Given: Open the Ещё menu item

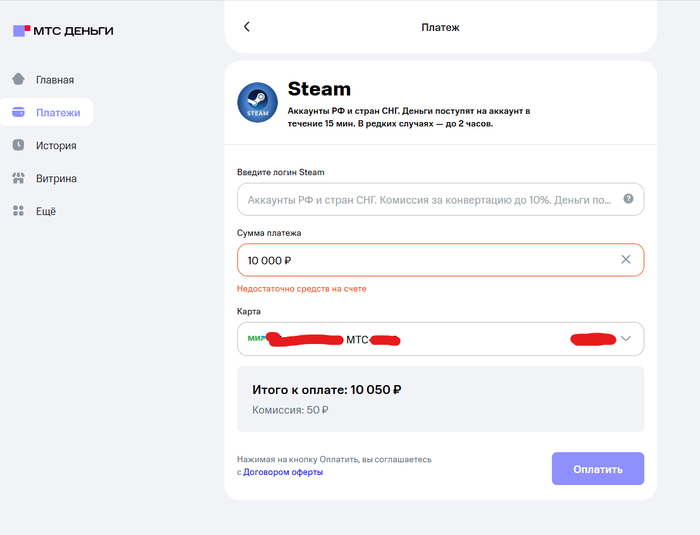Looking at the screenshot, I should click(x=46, y=211).
